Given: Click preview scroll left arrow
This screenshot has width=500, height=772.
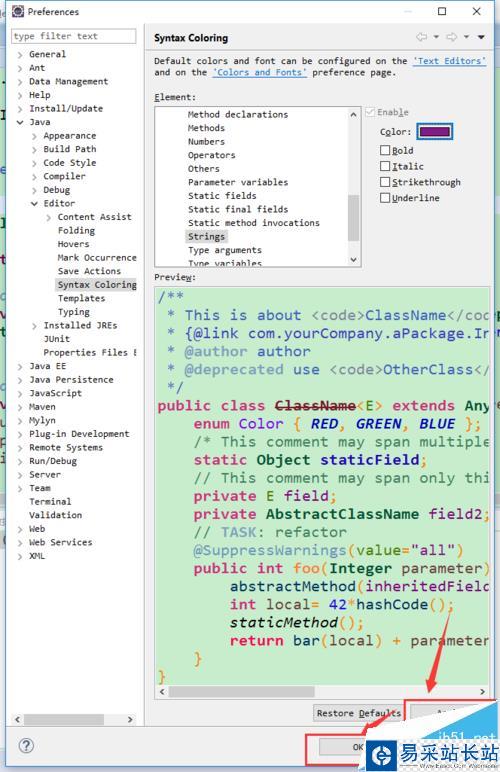Looking at the screenshot, I should click(x=162, y=691).
